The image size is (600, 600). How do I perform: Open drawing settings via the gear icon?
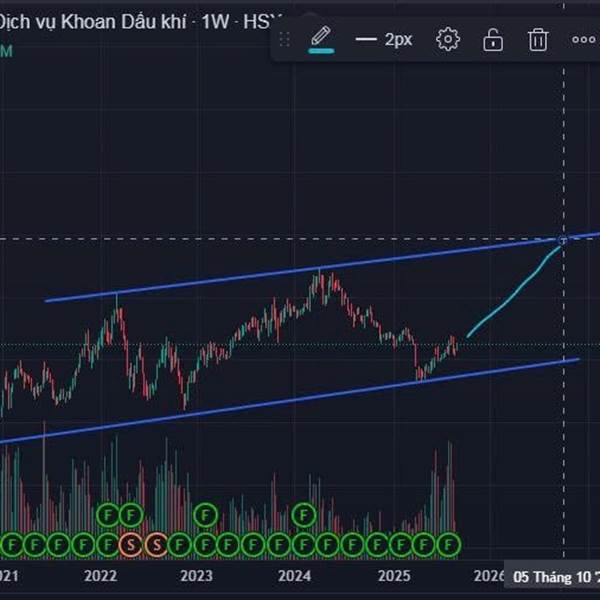click(x=448, y=39)
